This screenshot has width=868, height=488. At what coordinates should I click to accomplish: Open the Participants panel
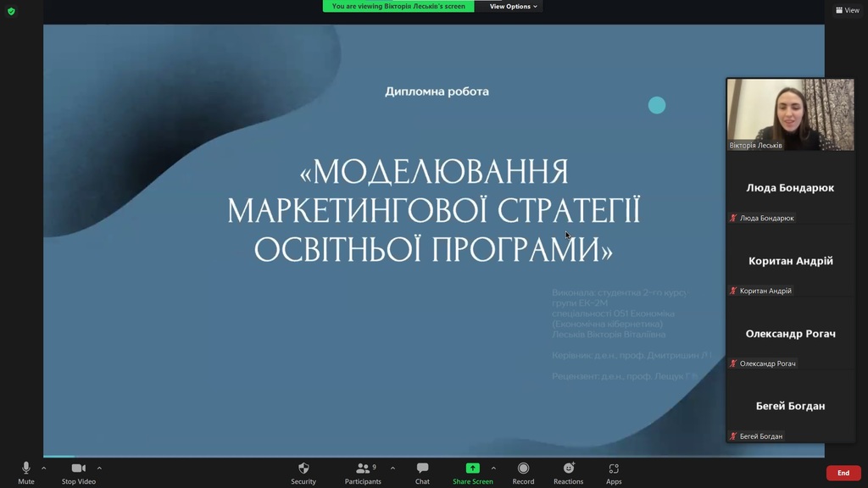click(363, 469)
